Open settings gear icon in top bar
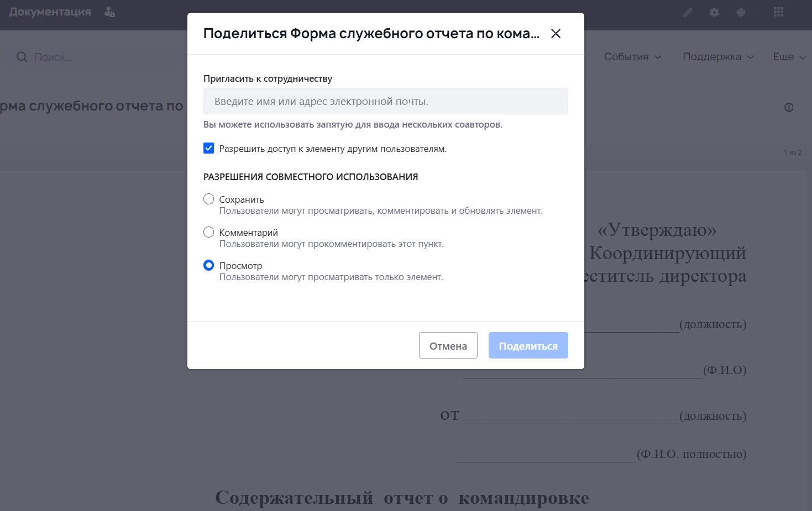Screen dimensions: 812x511 (714, 12)
